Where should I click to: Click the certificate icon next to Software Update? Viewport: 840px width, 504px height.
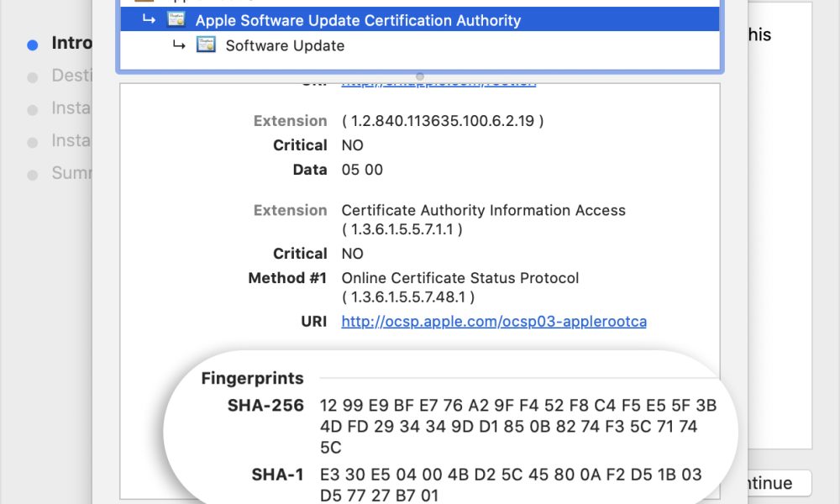click(206, 45)
